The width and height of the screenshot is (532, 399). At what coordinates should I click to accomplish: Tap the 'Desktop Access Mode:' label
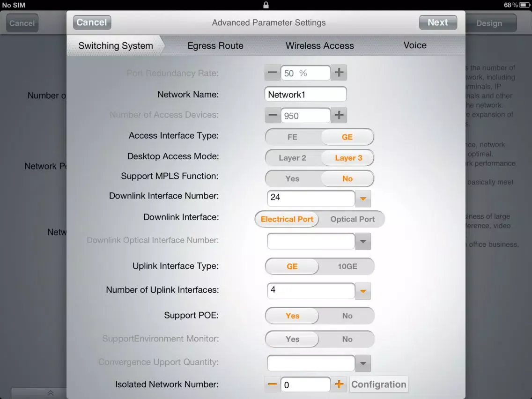click(x=173, y=156)
